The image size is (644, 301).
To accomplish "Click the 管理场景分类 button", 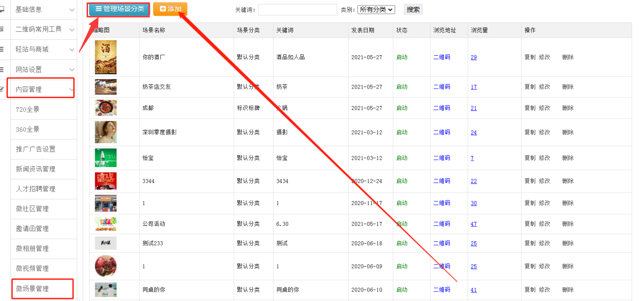I will [x=119, y=9].
